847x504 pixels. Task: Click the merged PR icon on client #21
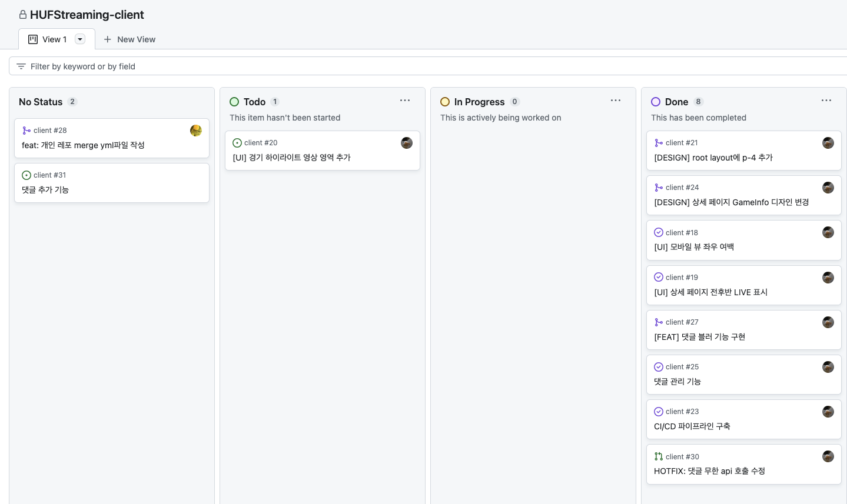[659, 143]
